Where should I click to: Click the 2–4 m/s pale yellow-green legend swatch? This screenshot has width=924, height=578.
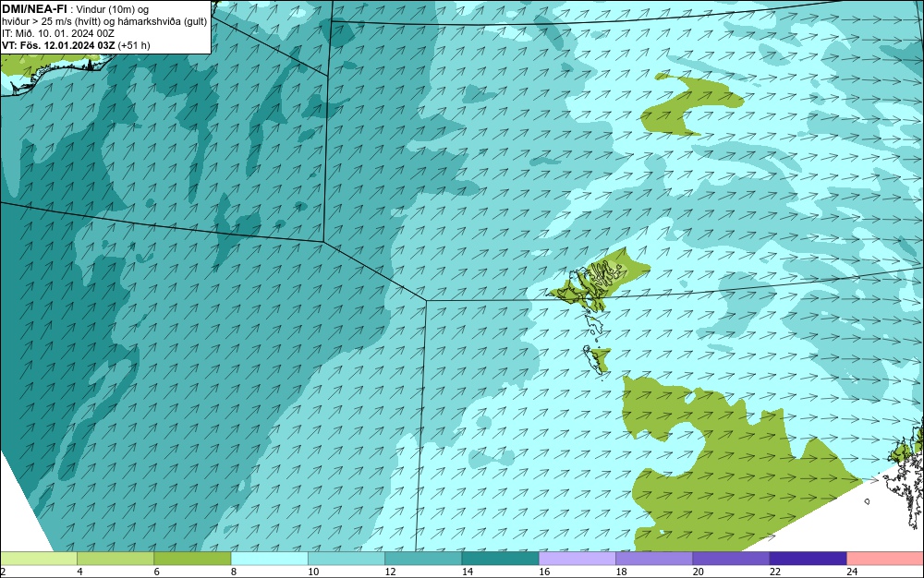pos(39,558)
